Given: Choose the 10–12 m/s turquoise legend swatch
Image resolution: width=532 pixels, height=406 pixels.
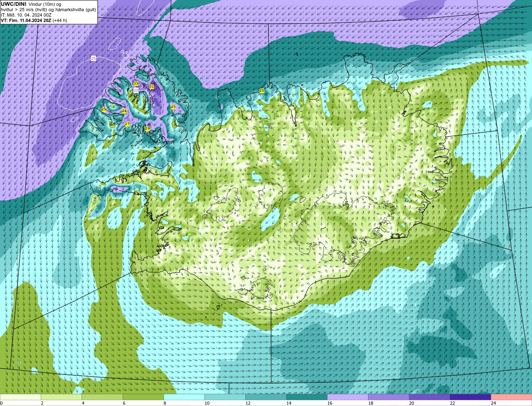Looking at the screenshot, I should coord(225,397).
